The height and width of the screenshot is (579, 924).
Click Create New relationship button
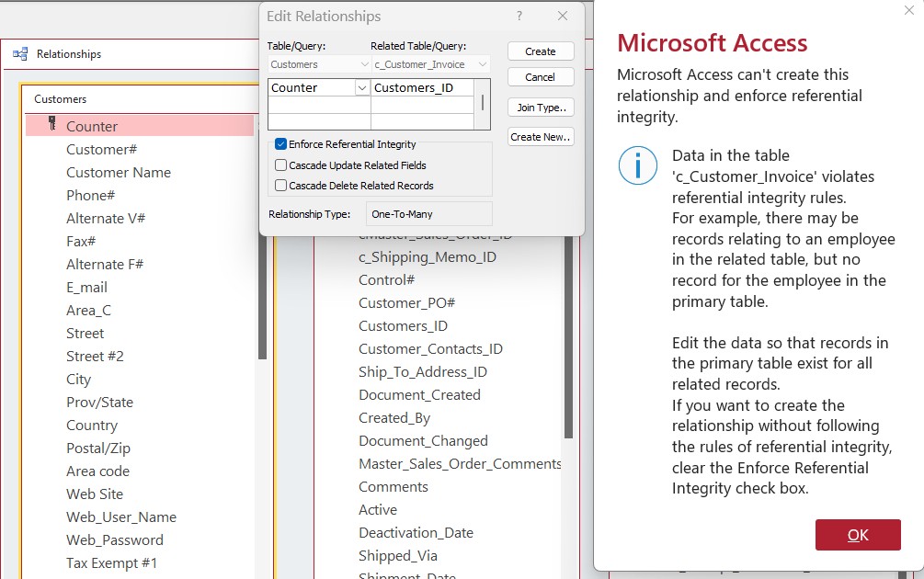(x=541, y=137)
